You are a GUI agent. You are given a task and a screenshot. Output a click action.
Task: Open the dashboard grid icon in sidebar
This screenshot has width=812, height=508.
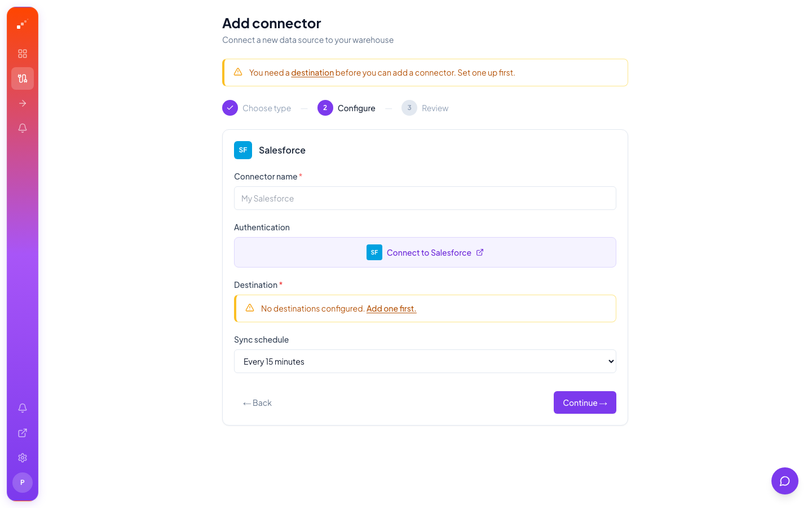pos(23,53)
